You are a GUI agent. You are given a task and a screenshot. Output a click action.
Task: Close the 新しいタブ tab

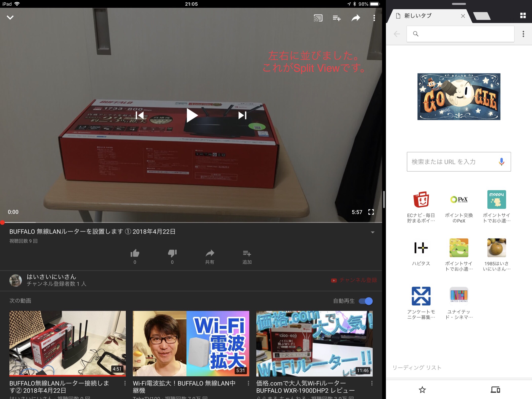[x=463, y=16]
